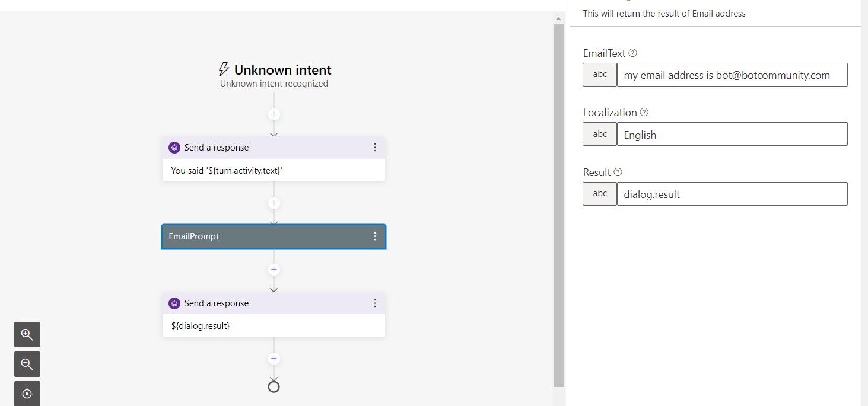Toggle the abc value type for Result
The image size is (868, 406).
click(599, 193)
